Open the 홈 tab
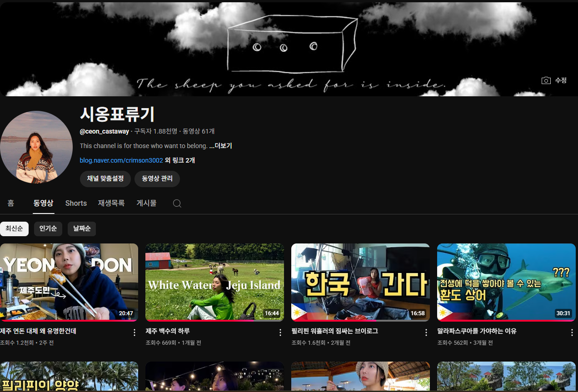Image resolution: width=578 pixels, height=392 pixels. click(11, 203)
